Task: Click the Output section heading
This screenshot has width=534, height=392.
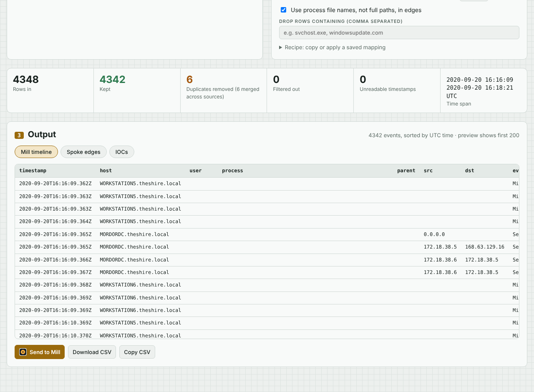Action: (42, 134)
